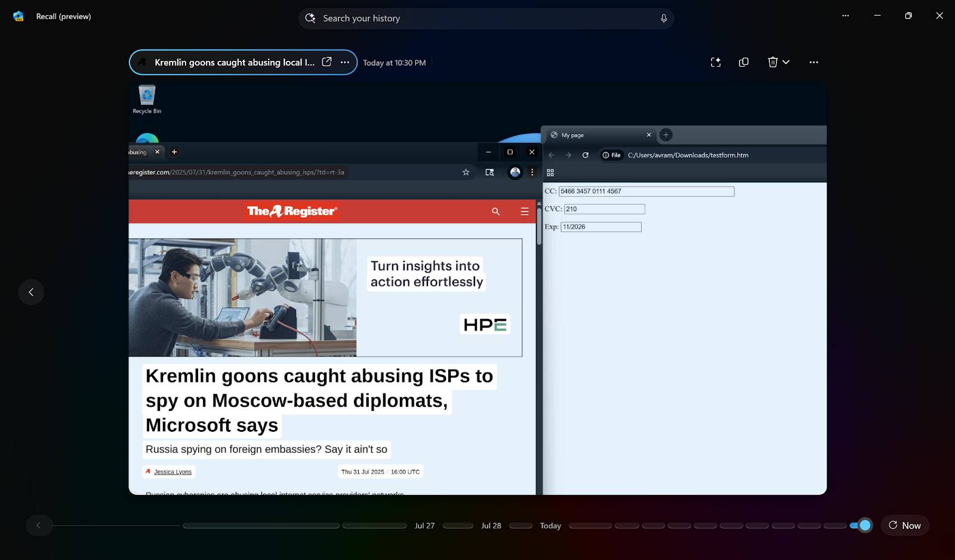Jump to Now on the timeline
955x560 pixels.
pos(905,525)
